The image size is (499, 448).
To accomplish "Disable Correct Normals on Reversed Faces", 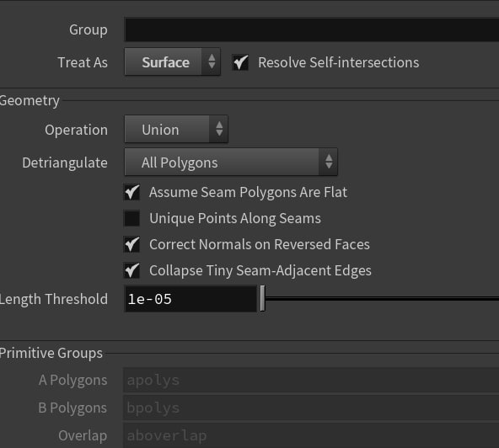I will coord(131,244).
